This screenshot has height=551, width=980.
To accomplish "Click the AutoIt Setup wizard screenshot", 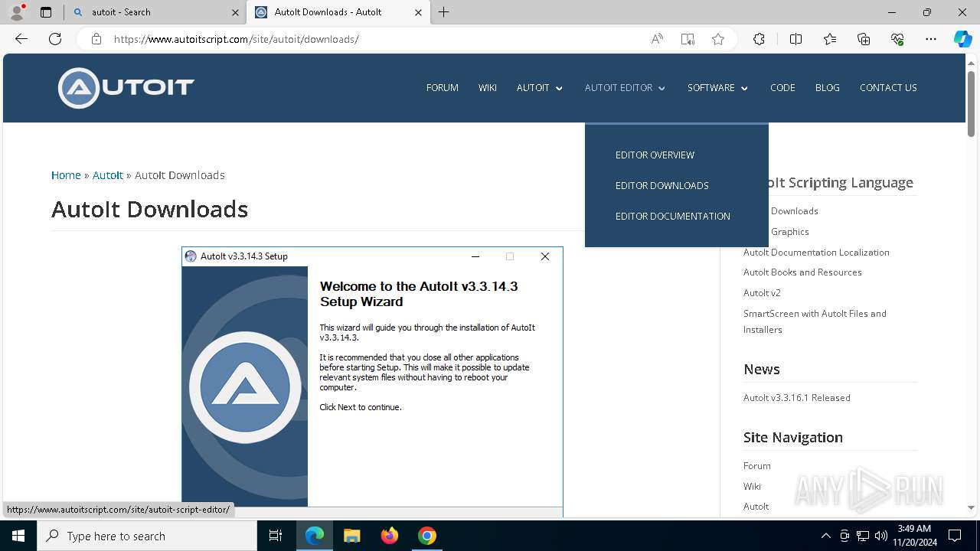I will [372, 381].
